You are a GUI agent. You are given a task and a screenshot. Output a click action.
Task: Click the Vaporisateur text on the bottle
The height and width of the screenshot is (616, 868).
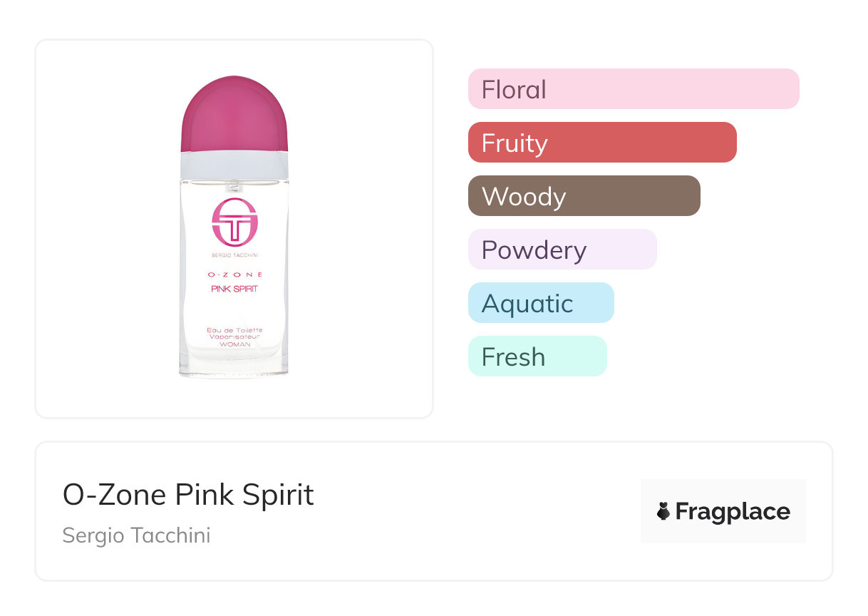pyautogui.click(x=234, y=337)
